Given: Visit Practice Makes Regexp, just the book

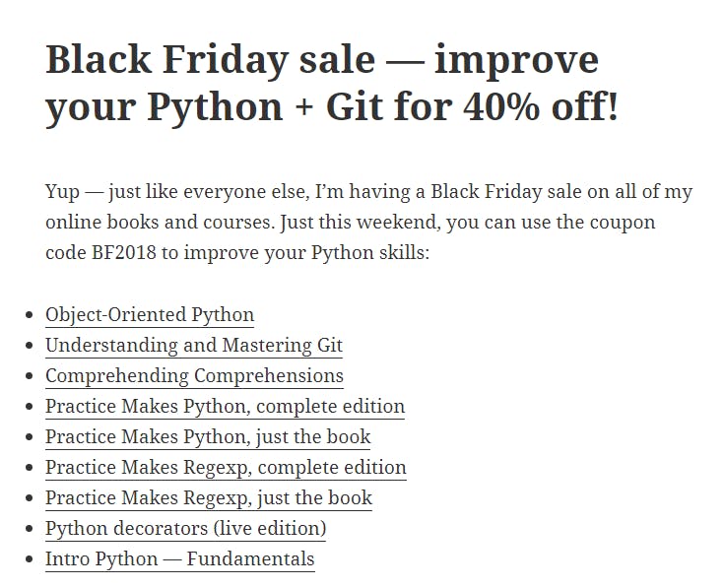Looking at the screenshot, I should (209, 497).
